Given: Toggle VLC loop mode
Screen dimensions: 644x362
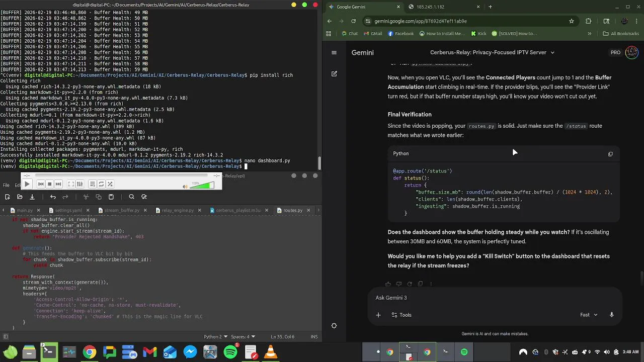Looking at the screenshot, I should (x=101, y=184).
